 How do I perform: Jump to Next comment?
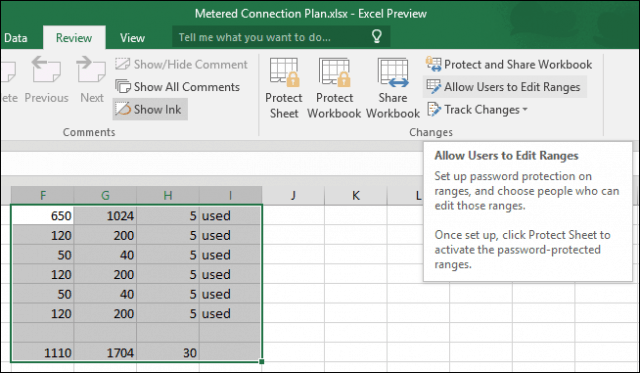point(91,80)
